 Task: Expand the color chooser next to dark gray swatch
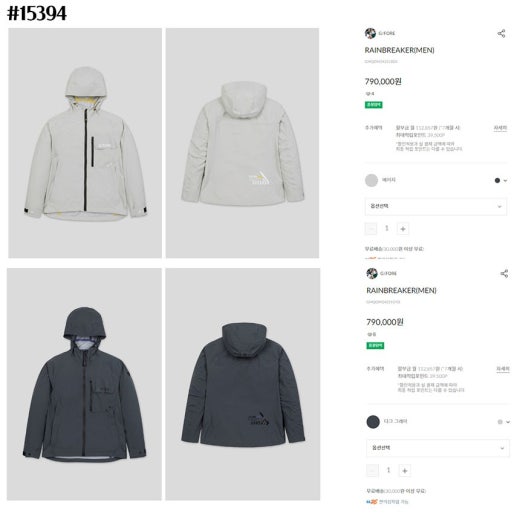tap(504, 422)
